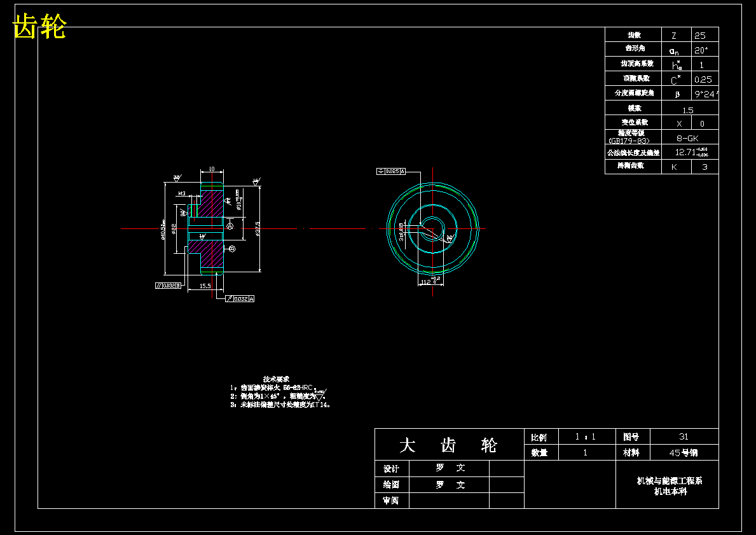The height and width of the screenshot is (535, 756).
Task: Select the 11.2 keyway dimension
Action: [x=429, y=282]
